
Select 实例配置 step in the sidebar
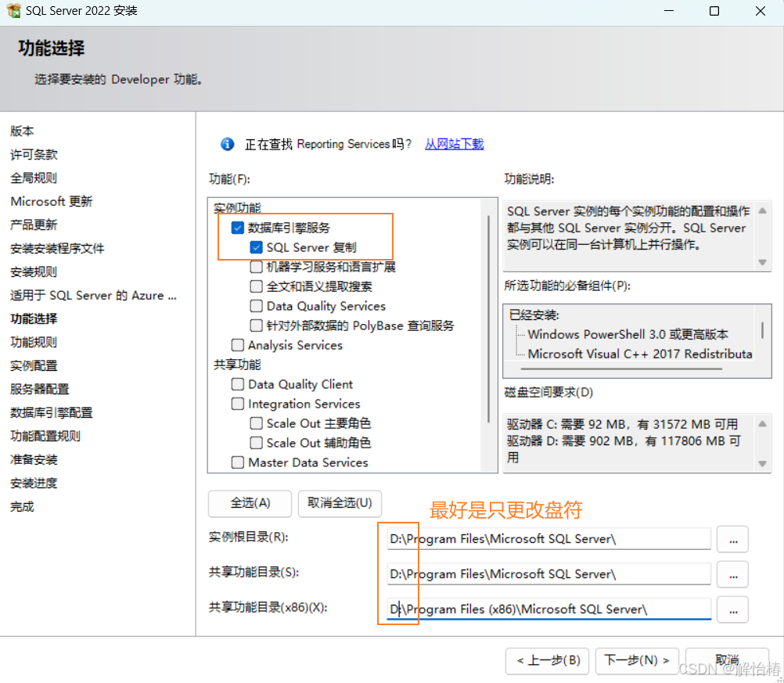click(x=34, y=366)
